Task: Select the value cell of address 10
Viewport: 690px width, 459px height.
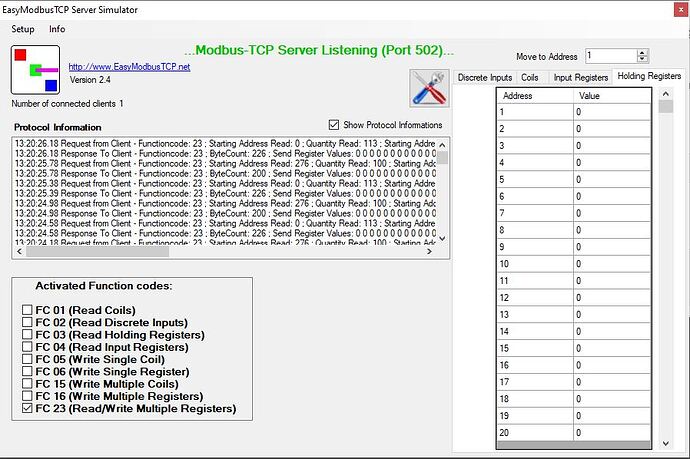Action: 612,264
